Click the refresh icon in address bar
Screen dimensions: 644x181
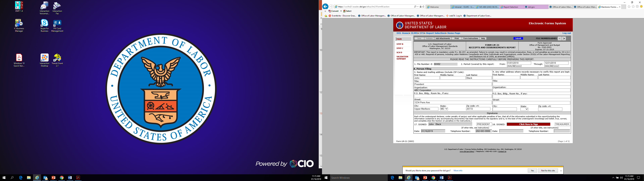(423, 7)
